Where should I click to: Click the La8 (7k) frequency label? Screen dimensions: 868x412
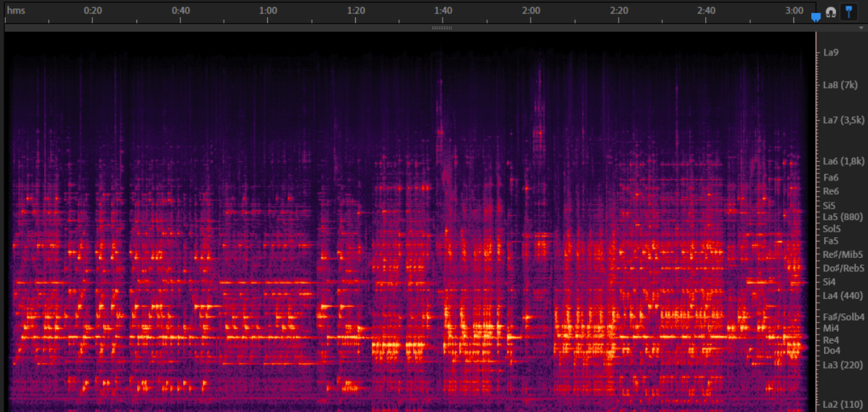pos(840,85)
